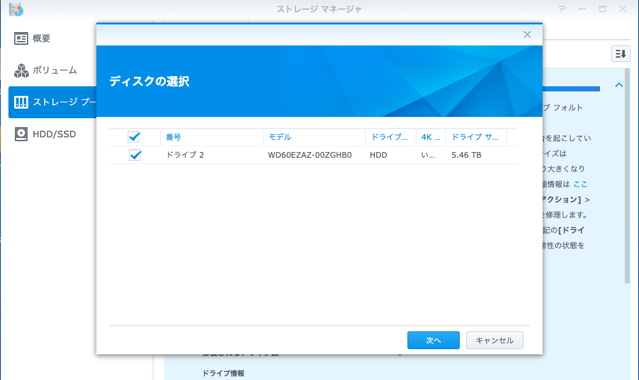Viewport: 639px width, 380px height.
Task: Maximize the Storage Manager window
Action: point(602,9)
